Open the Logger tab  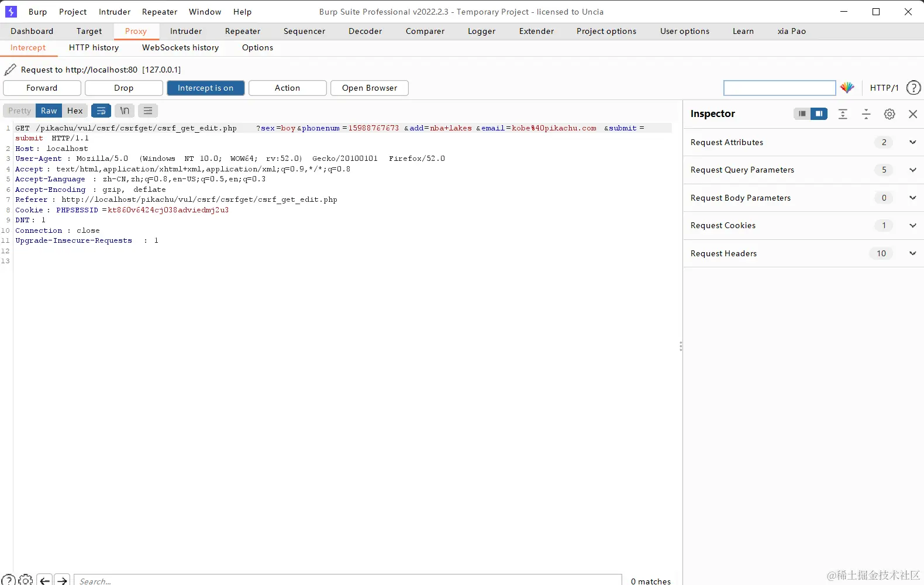(481, 31)
